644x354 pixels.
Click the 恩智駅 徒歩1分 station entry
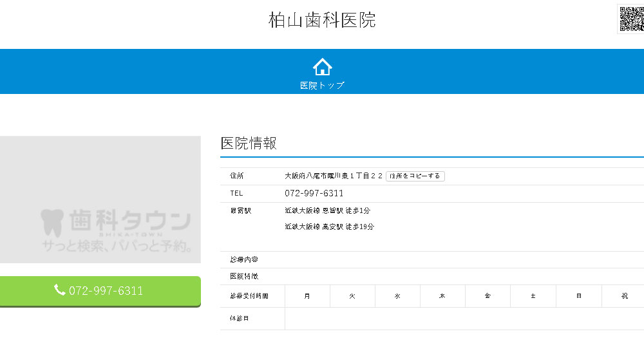(327, 210)
